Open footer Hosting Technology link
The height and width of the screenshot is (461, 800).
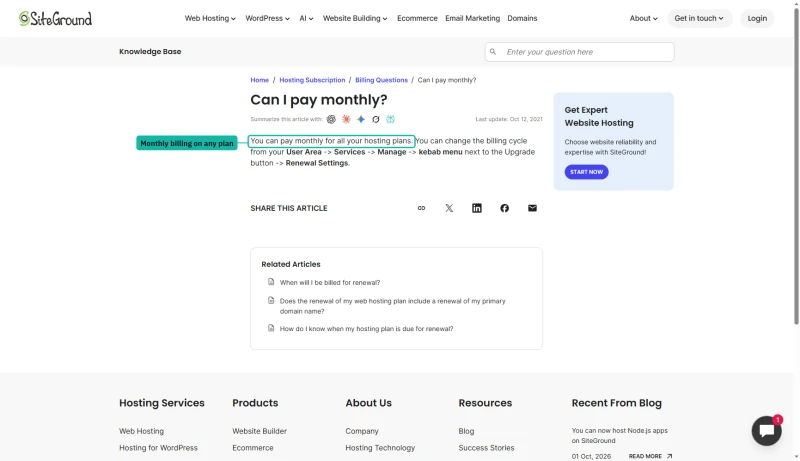(380, 448)
